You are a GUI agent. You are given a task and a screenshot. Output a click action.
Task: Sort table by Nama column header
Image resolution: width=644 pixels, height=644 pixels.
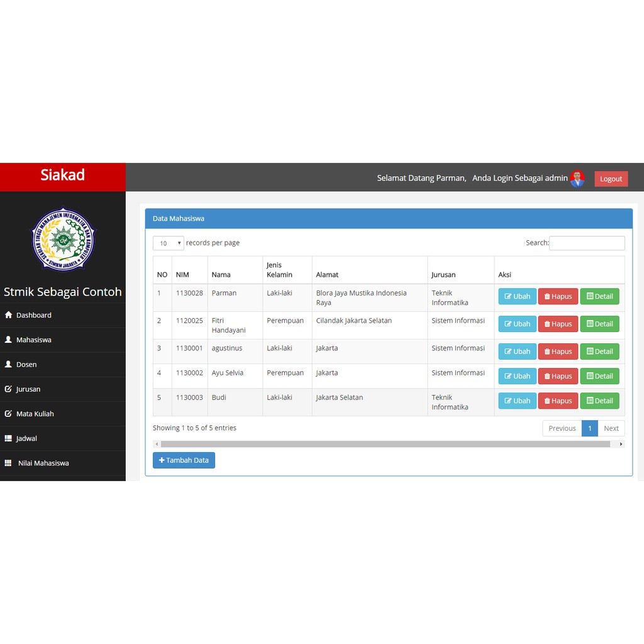(x=221, y=275)
